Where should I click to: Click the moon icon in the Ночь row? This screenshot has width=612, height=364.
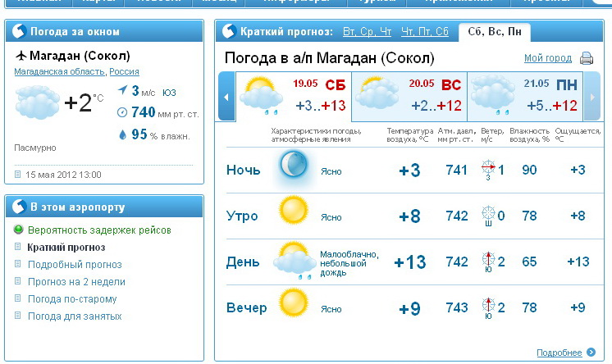coord(291,168)
